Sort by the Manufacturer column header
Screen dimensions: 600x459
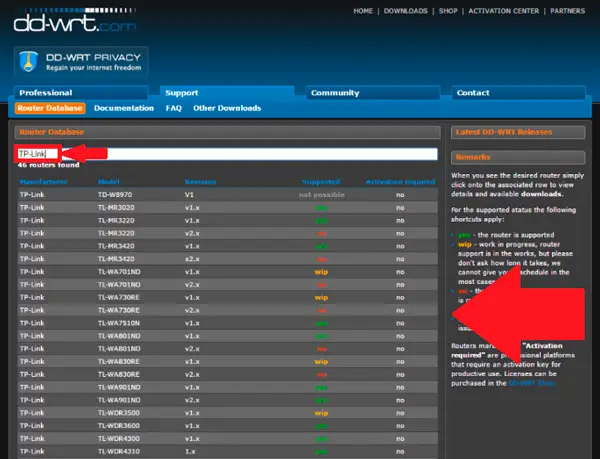pos(43,182)
